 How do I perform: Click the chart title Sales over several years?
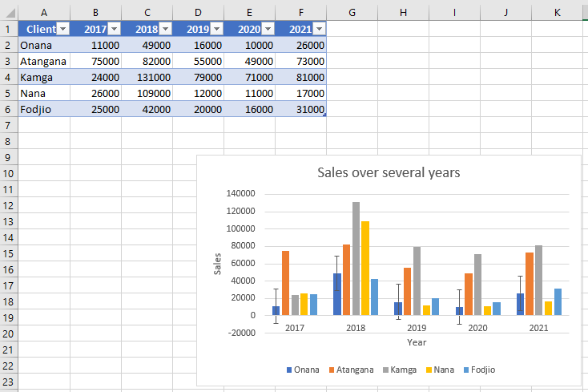[x=389, y=172]
